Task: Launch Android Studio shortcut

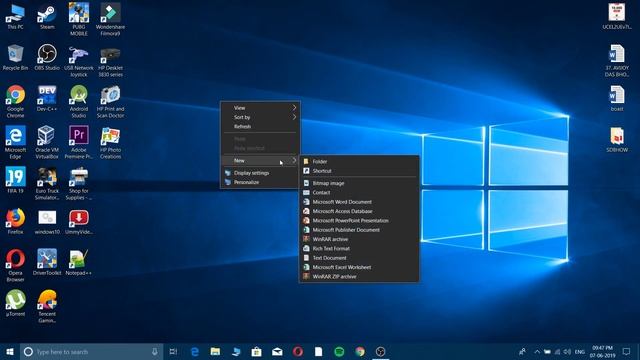Action: pos(79,102)
